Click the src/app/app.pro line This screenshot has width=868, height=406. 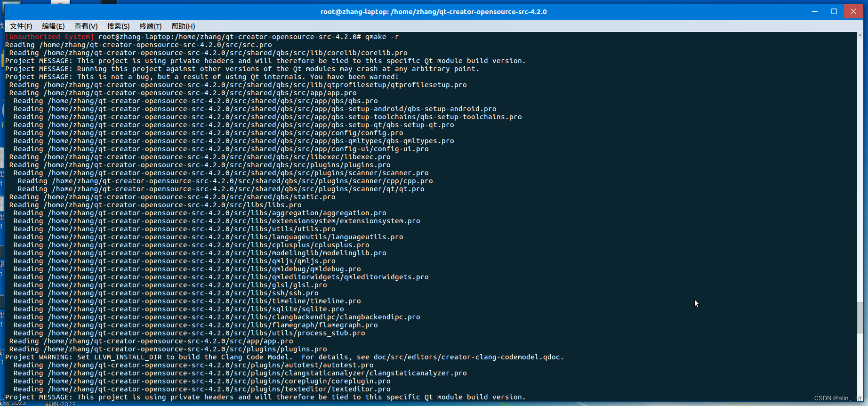tap(151, 341)
